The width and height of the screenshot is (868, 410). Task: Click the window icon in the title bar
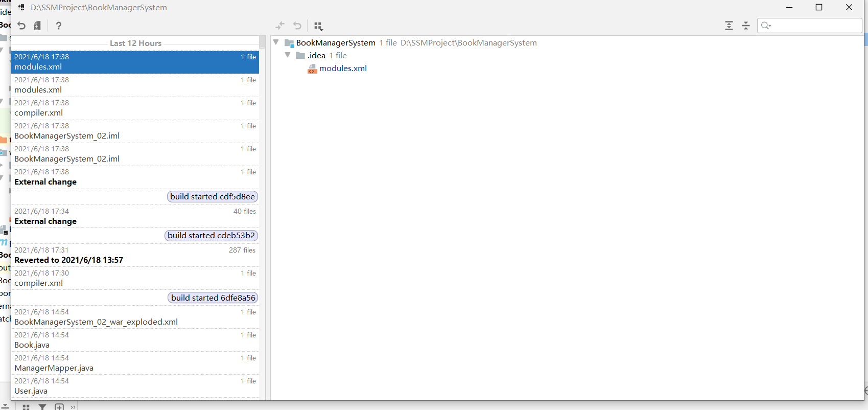tap(21, 7)
